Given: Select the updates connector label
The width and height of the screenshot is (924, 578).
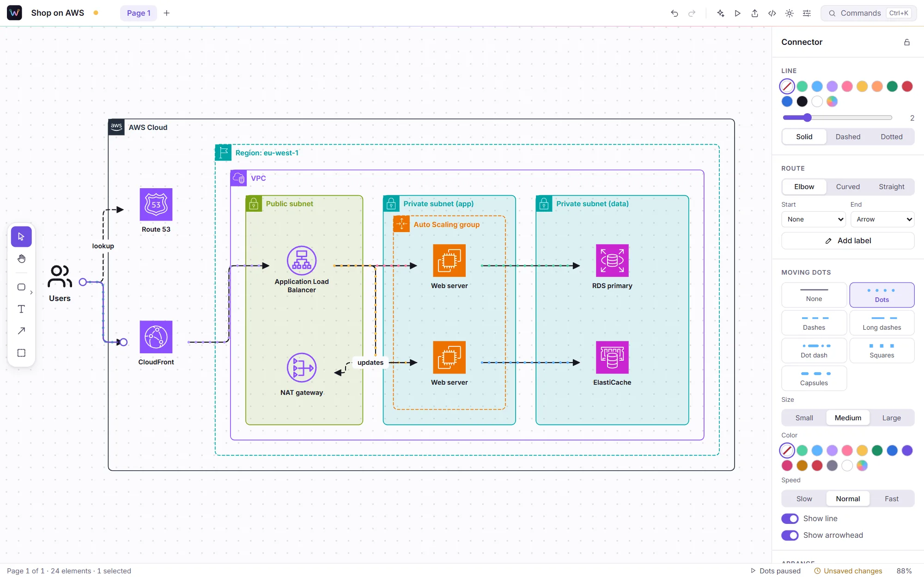Looking at the screenshot, I should [x=370, y=363].
